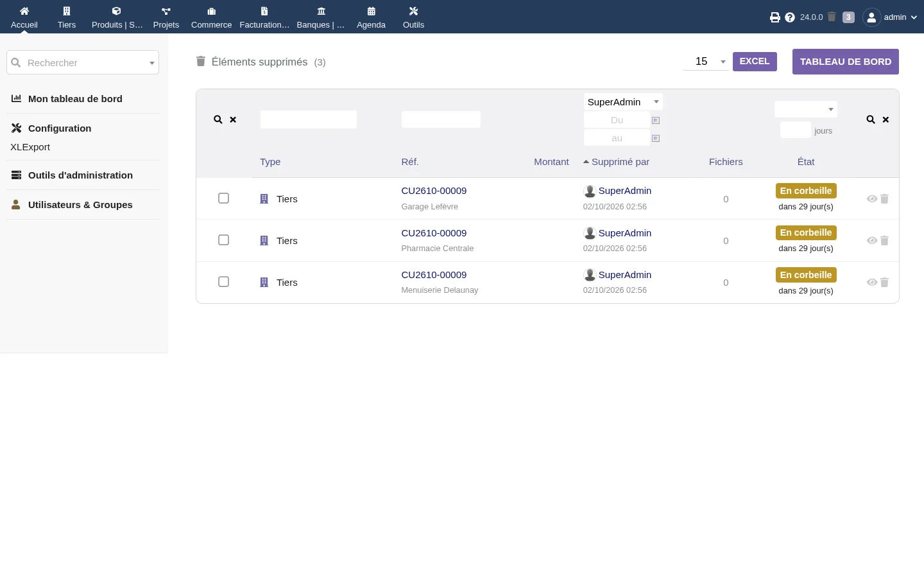Click the admin user avatar icon
This screenshot has height=578, width=924.
871,17
